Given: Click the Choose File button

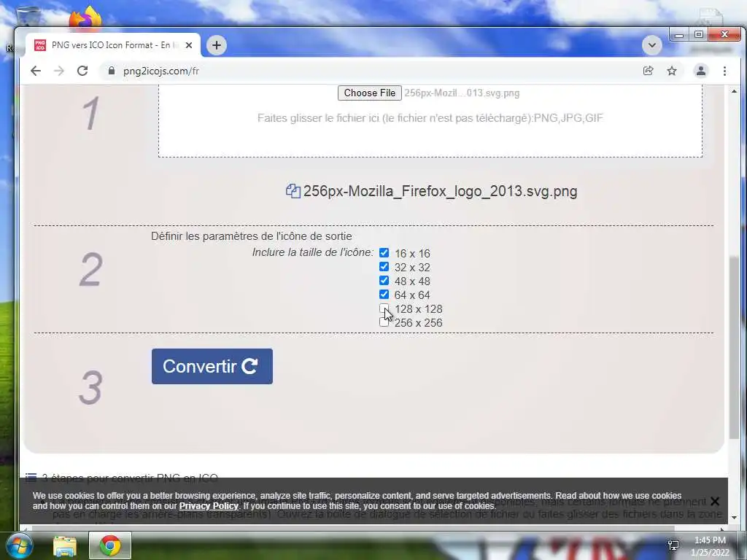Looking at the screenshot, I should [x=370, y=93].
